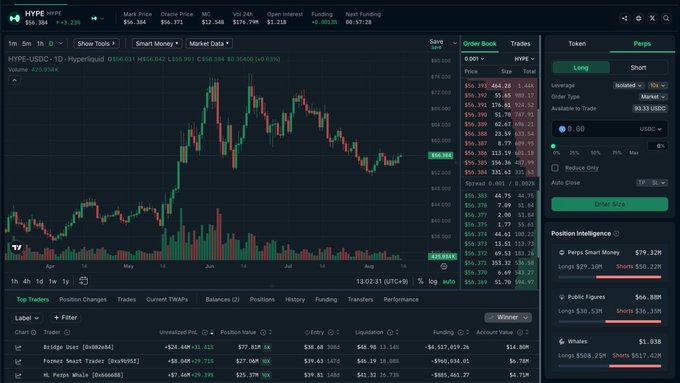Select the 5m chart interval
This screenshot has width=680, height=383.
point(26,43)
